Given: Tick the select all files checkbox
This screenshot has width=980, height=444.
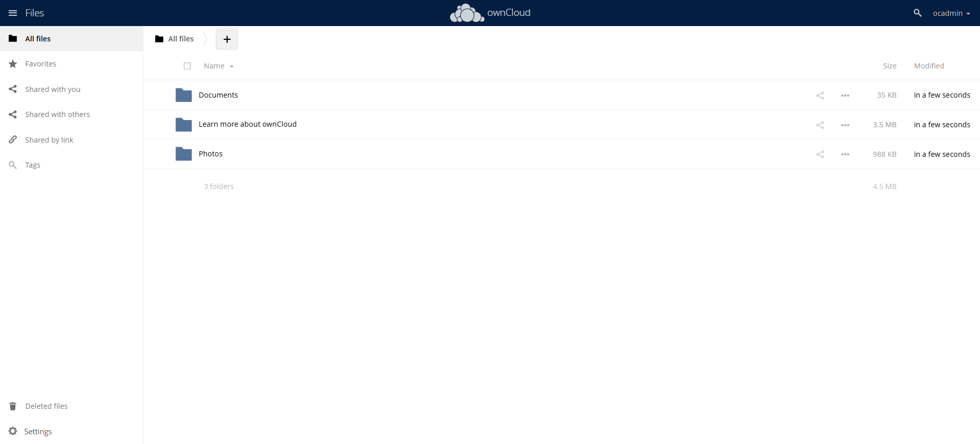Looking at the screenshot, I should point(187,66).
